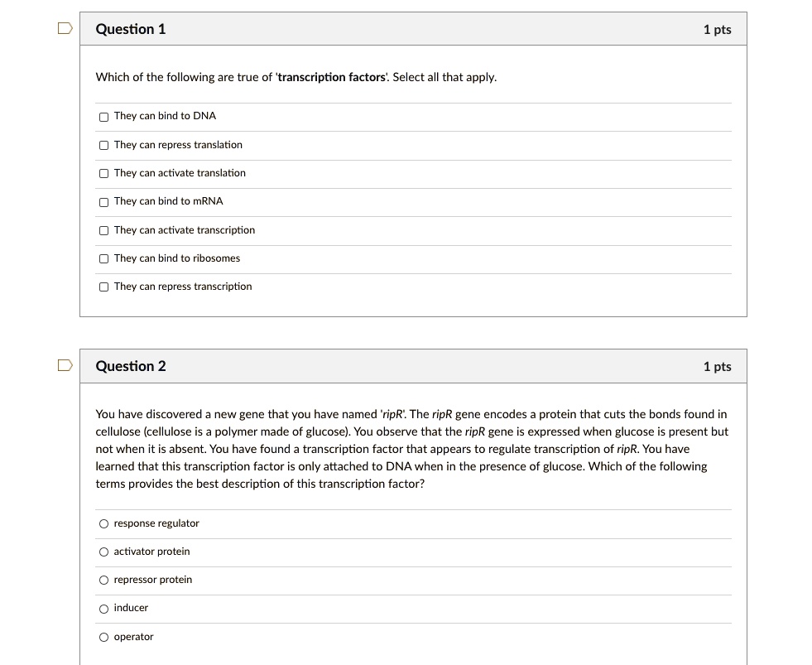Select the 'operator' radio option

(103, 638)
